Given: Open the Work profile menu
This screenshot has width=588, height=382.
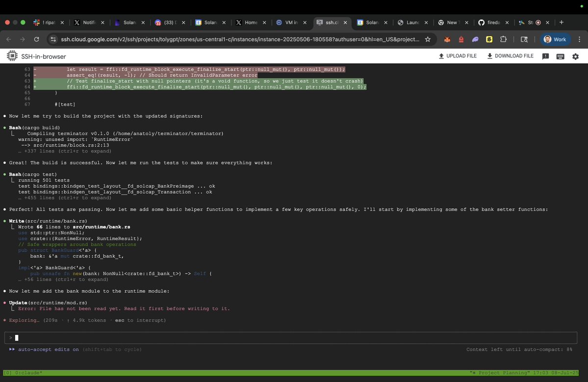Looking at the screenshot, I should click(555, 39).
